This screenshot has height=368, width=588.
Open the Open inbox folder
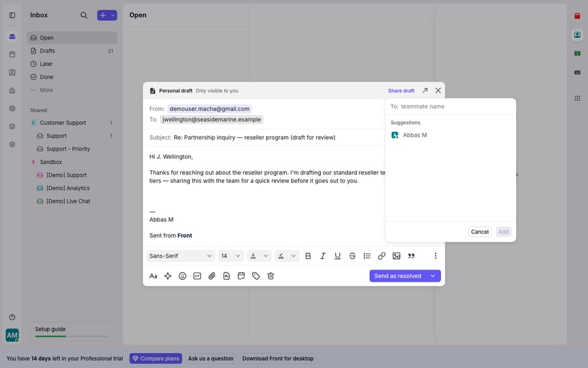[72, 38]
